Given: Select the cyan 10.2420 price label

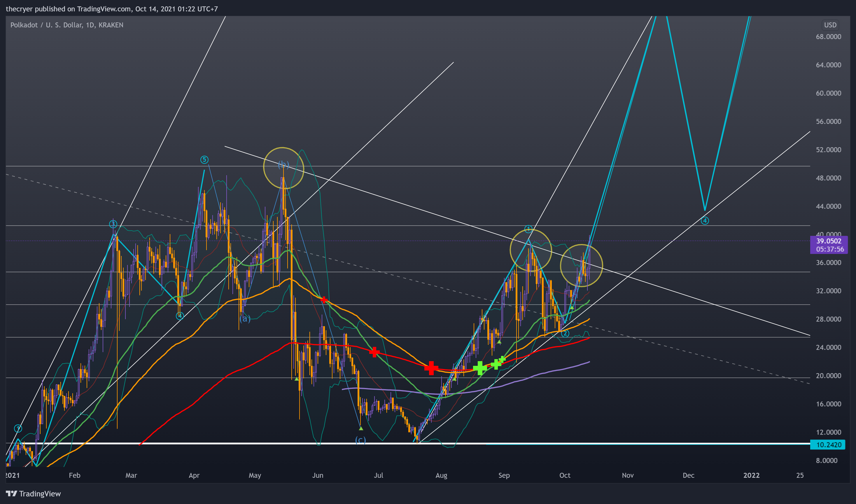Looking at the screenshot, I should tap(827, 445).
